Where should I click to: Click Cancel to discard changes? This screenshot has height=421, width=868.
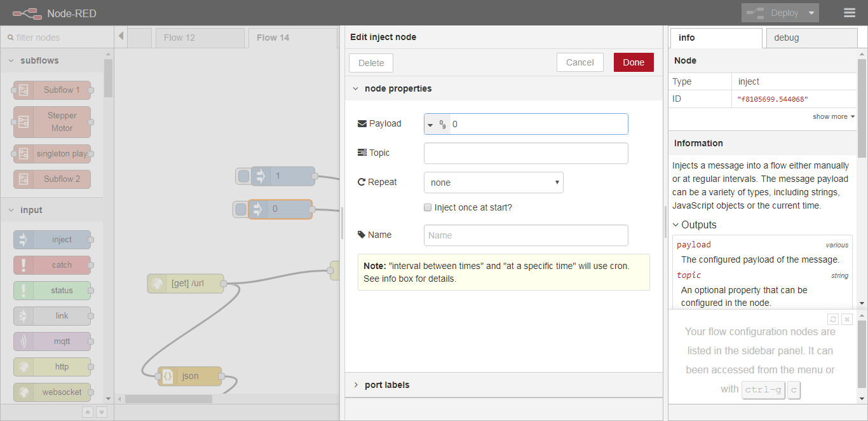pos(580,62)
